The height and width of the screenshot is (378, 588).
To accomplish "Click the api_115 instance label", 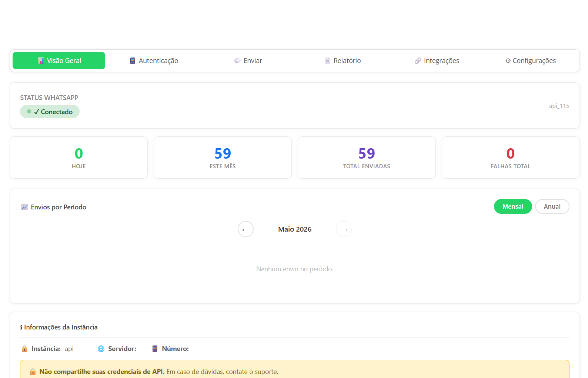I will coord(559,106).
